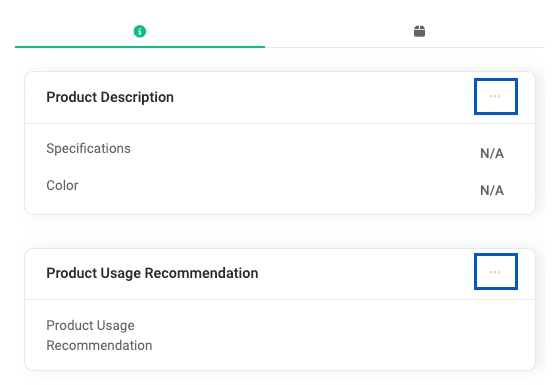
Task: Select the green info icon tab
Action: [140, 31]
